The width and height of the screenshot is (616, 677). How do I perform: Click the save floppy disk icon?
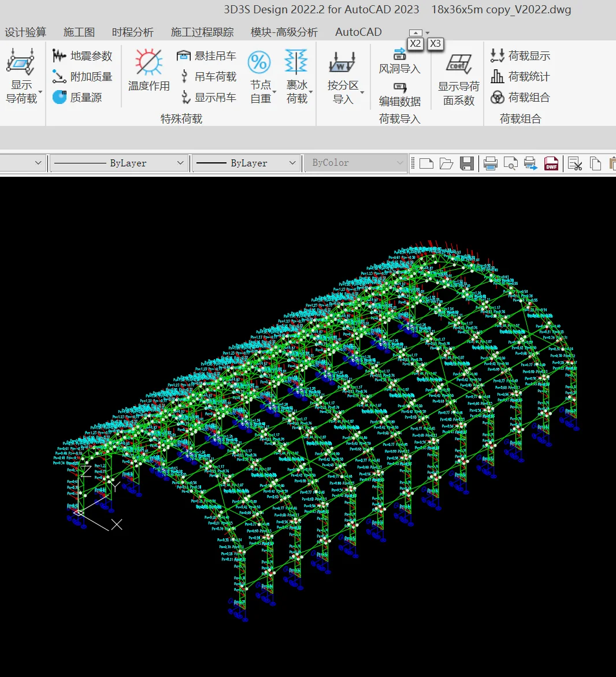click(x=467, y=163)
